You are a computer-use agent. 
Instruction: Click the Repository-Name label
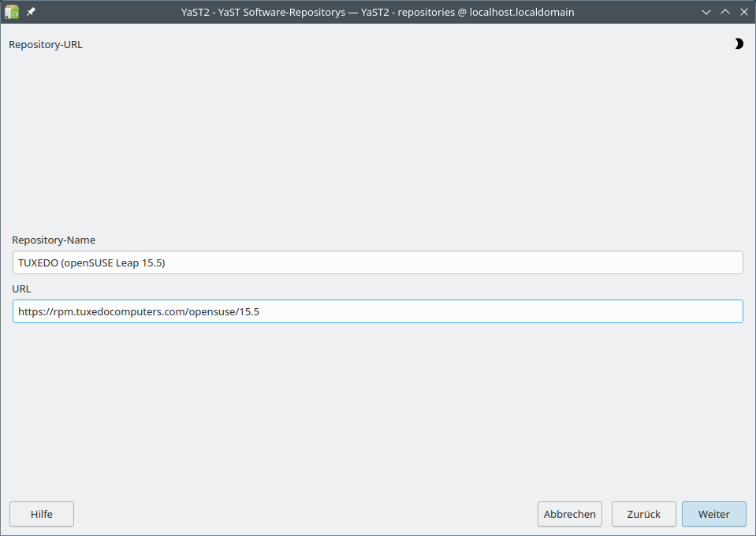(x=54, y=240)
